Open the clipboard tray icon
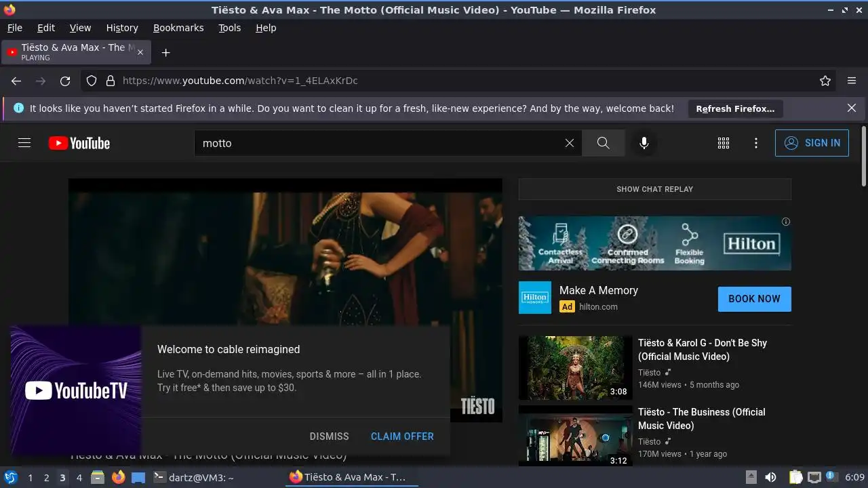 pyautogui.click(x=795, y=477)
